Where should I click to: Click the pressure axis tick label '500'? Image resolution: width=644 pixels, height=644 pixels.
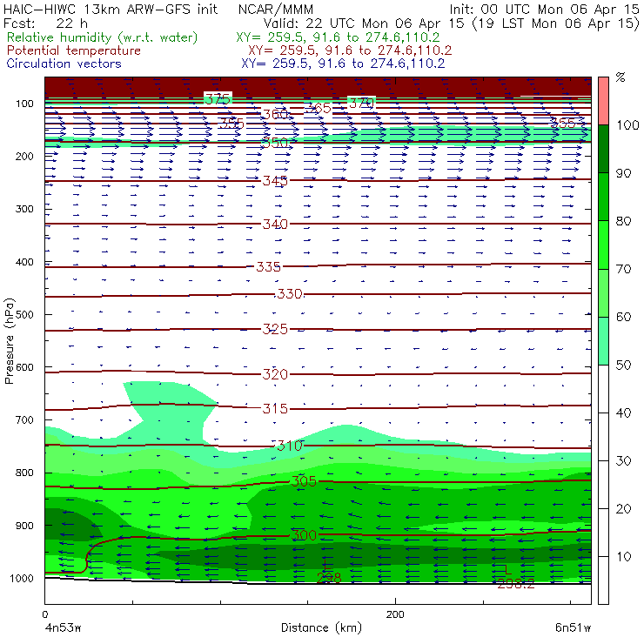24,315
